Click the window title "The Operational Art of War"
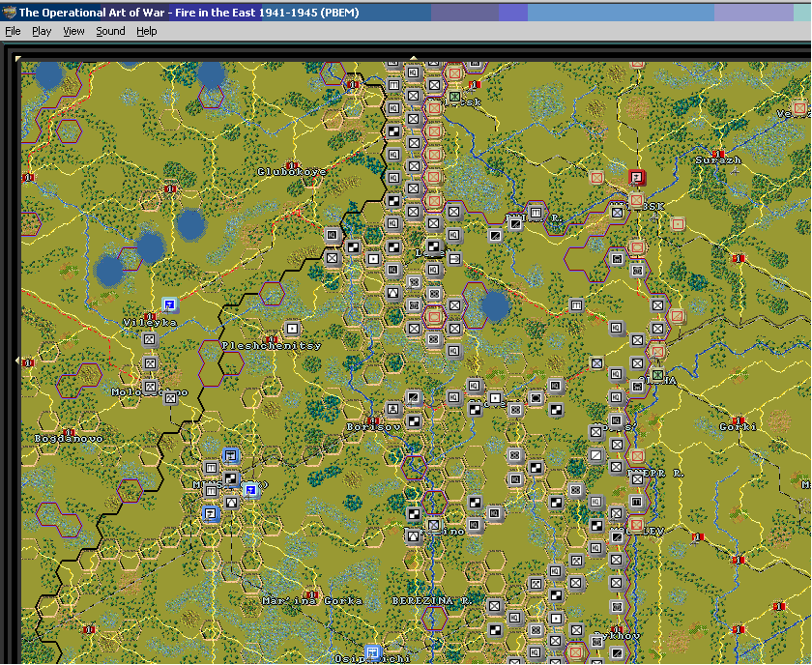 tap(92, 13)
